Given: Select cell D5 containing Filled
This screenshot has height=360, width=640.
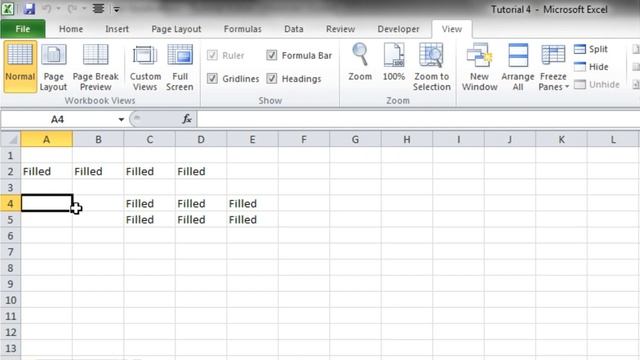Looking at the screenshot, I should coord(201,220).
